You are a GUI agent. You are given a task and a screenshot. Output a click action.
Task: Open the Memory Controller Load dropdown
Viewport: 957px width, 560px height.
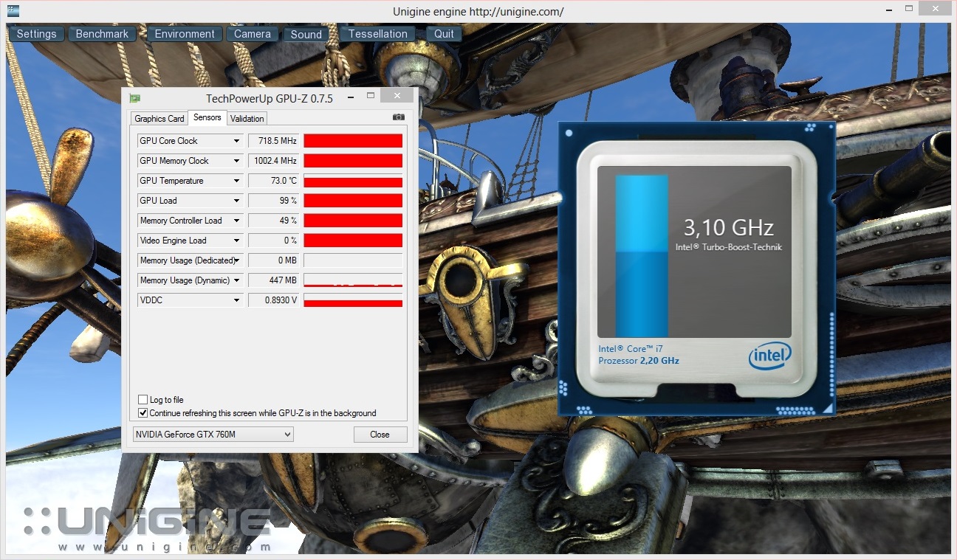pyautogui.click(x=237, y=221)
